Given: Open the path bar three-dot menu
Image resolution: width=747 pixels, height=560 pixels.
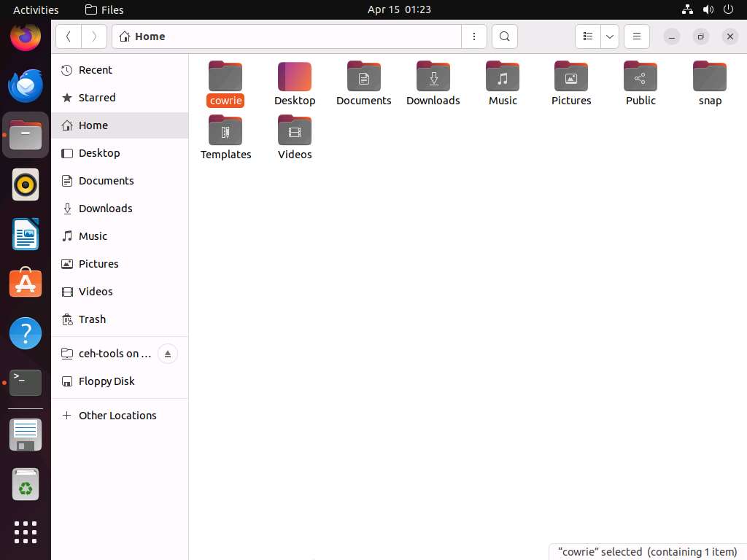Looking at the screenshot, I should click(x=474, y=36).
